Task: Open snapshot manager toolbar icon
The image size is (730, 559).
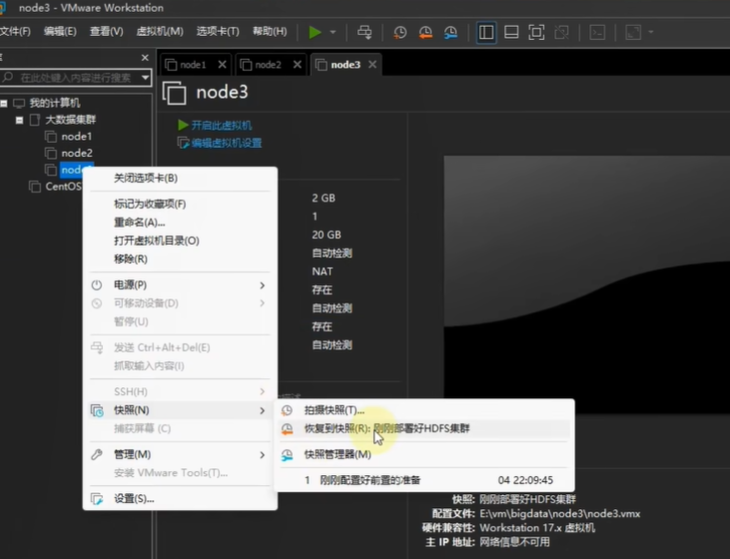Action: click(x=450, y=32)
